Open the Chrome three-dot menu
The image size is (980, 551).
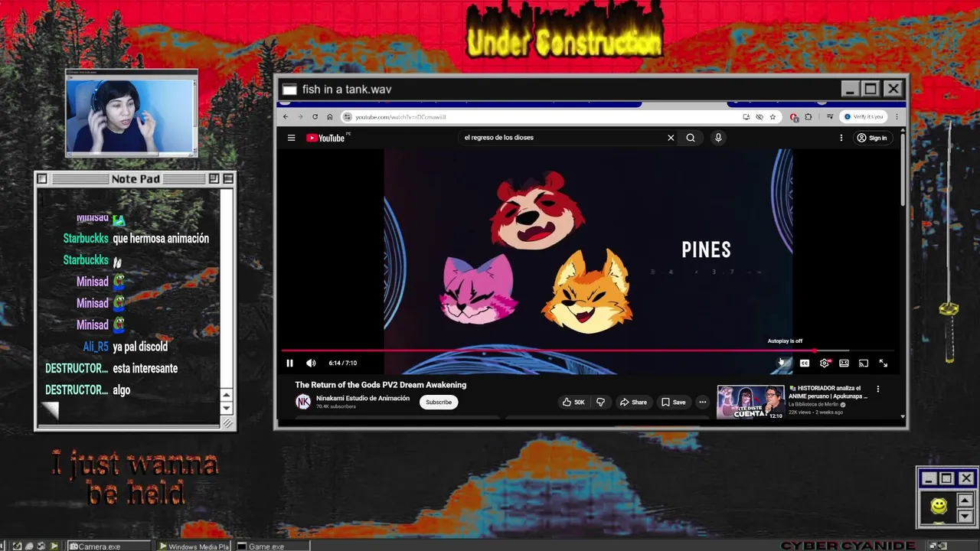coord(897,117)
